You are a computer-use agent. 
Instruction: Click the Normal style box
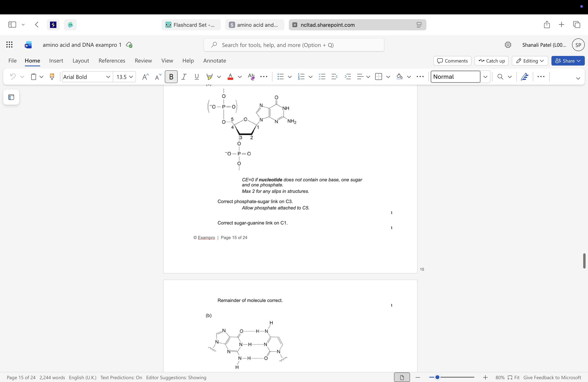coord(455,77)
